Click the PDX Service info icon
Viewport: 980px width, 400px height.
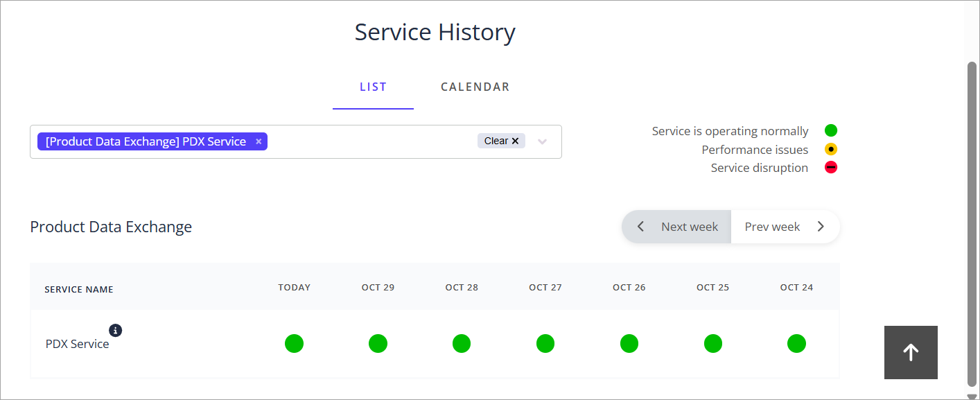(x=115, y=330)
